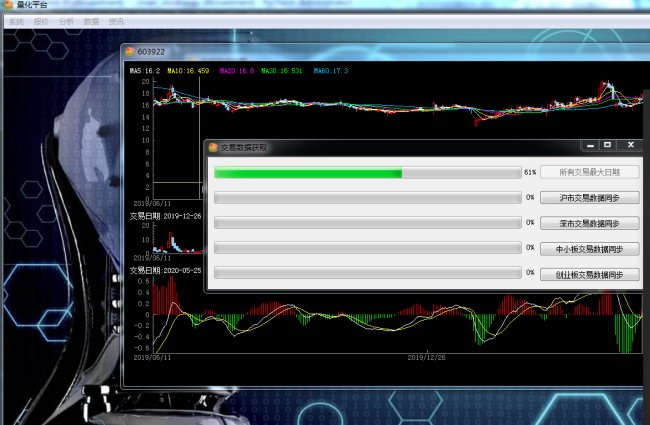Image resolution: width=650 pixels, height=425 pixels.
Task: Open the 报价 menu
Action: 41,20
